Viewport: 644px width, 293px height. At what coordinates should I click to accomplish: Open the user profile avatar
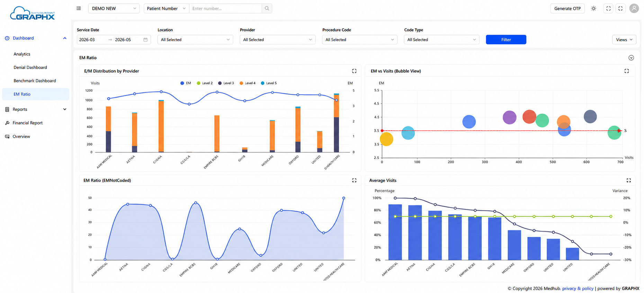pos(634,8)
